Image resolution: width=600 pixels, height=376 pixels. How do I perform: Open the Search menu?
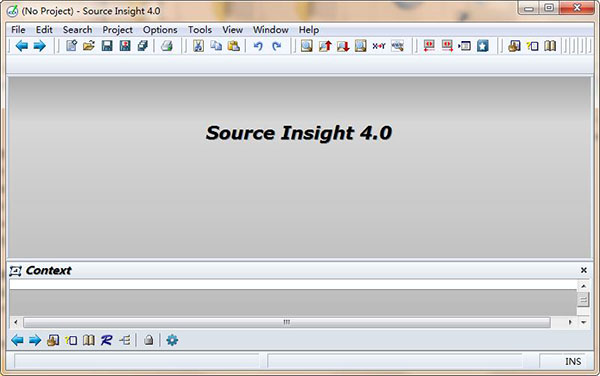click(x=77, y=30)
